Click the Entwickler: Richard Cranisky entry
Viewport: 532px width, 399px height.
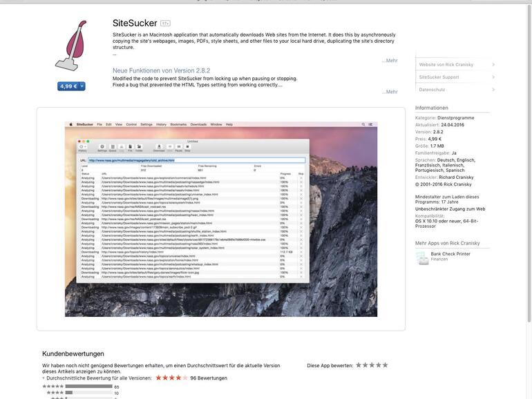444,177
